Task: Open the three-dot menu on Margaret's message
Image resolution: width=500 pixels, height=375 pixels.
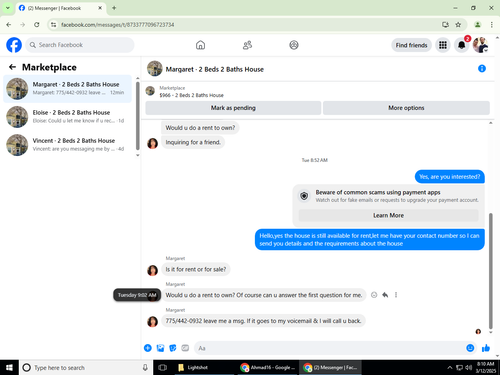Action: click(x=396, y=295)
